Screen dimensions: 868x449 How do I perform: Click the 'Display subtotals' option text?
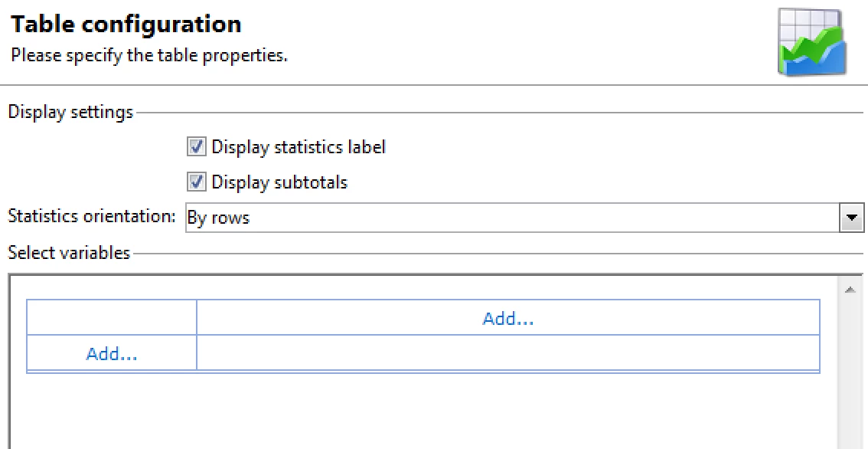(279, 182)
